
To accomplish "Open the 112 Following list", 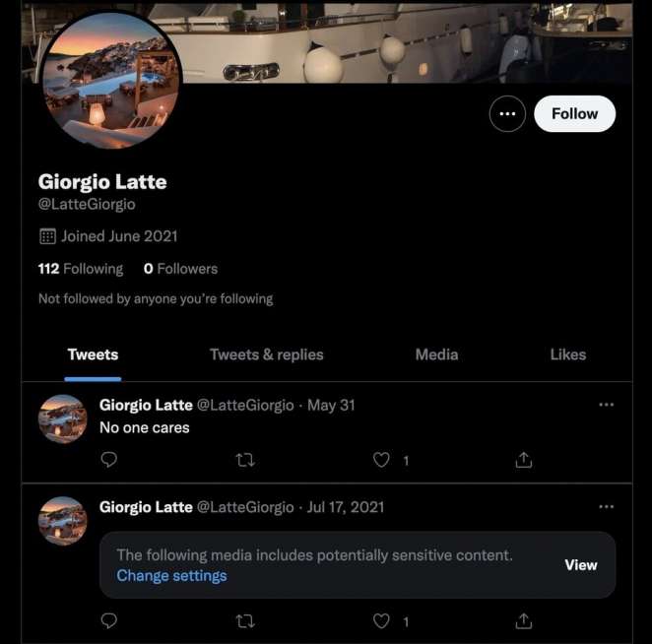I will click(x=81, y=269).
